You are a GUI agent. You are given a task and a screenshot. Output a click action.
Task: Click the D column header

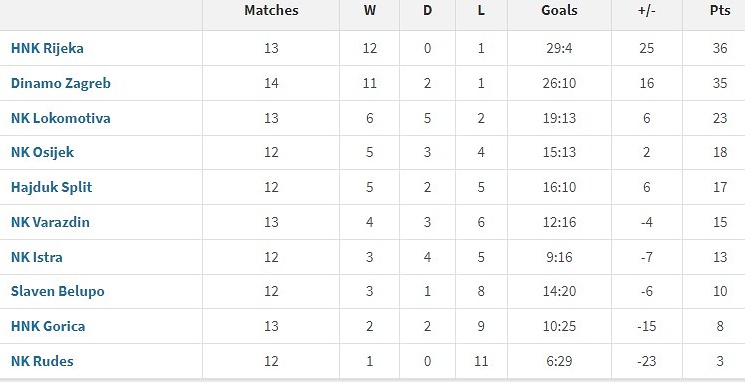tap(428, 10)
